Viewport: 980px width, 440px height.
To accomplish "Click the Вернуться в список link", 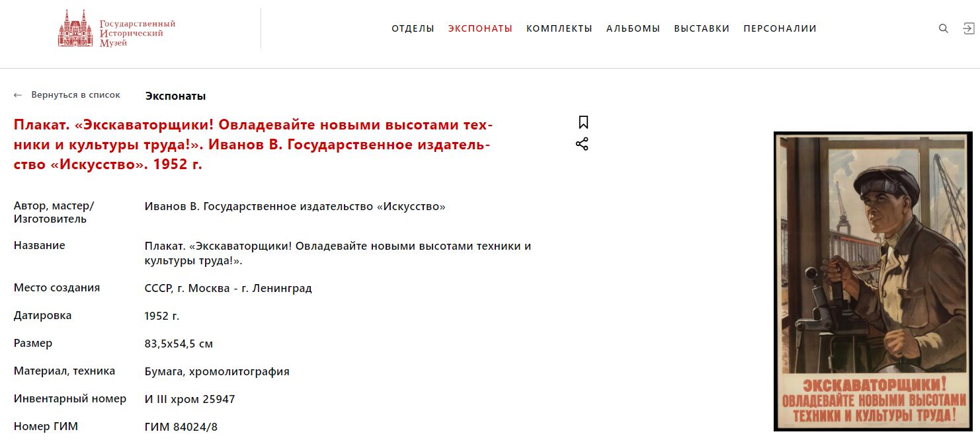I will (75, 94).
